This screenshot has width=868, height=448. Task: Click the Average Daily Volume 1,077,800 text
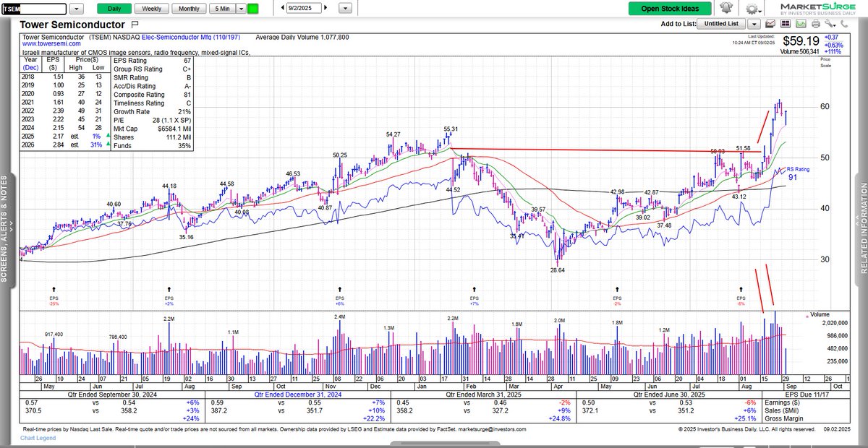(302, 36)
